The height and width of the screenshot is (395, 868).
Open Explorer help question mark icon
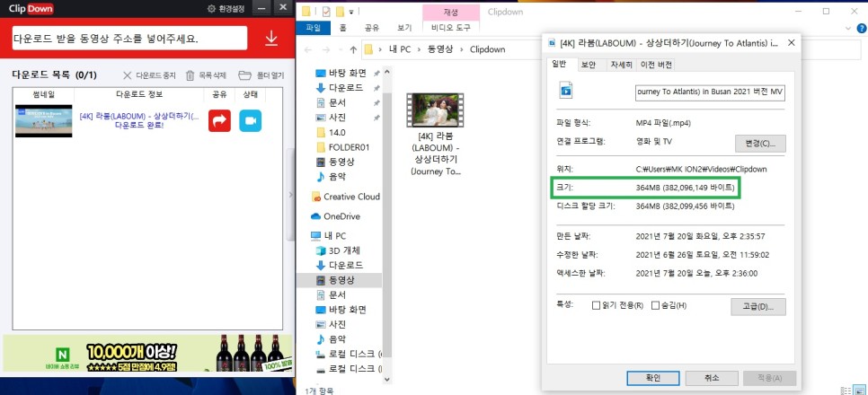point(862,28)
